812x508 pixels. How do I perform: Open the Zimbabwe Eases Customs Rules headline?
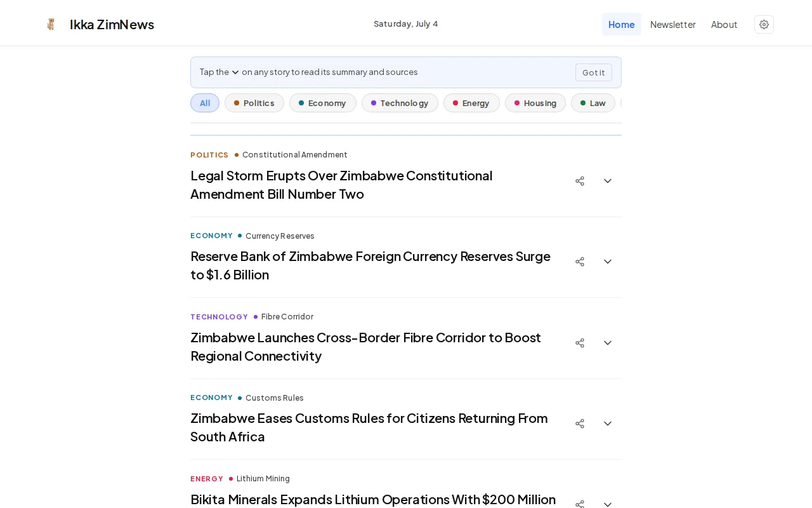tap(369, 427)
